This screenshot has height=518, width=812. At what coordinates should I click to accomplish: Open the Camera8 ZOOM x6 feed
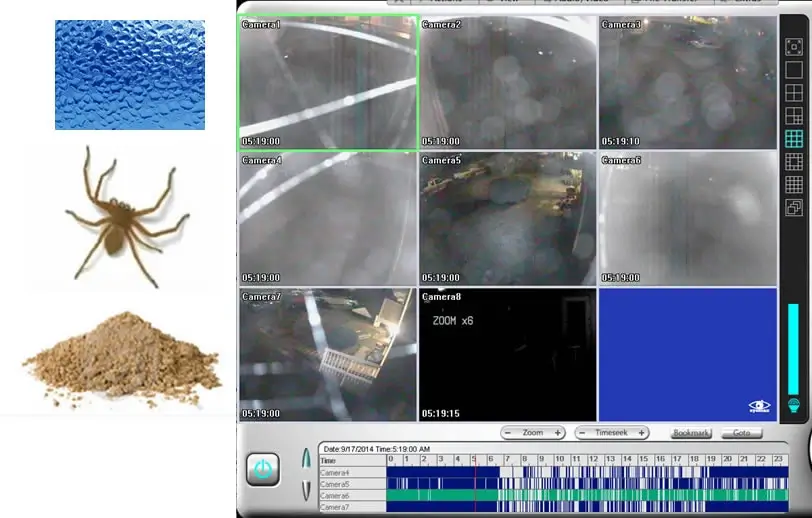[507, 355]
